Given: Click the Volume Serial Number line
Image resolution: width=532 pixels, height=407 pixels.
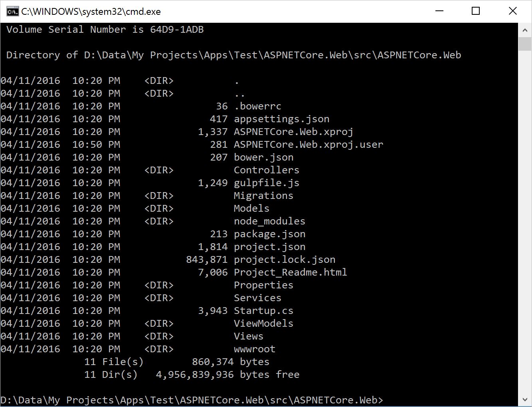Looking at the screenshot, I should tap(105, 30).
